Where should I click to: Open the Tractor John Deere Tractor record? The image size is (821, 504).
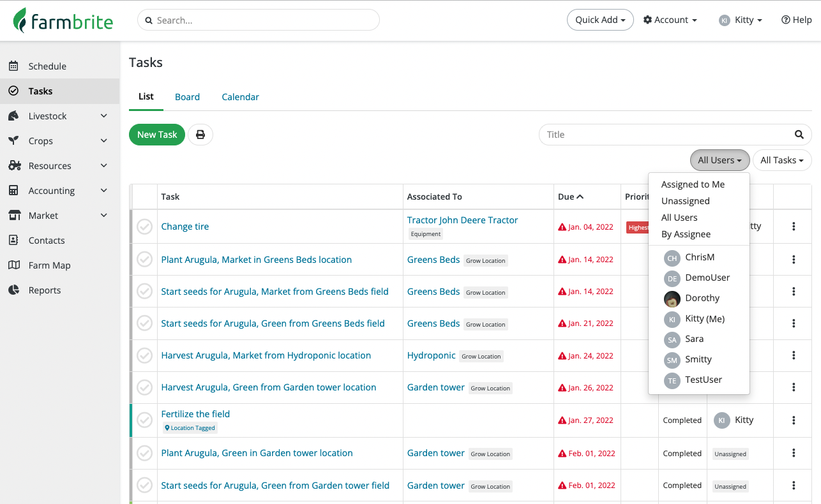tap(462, 220)
